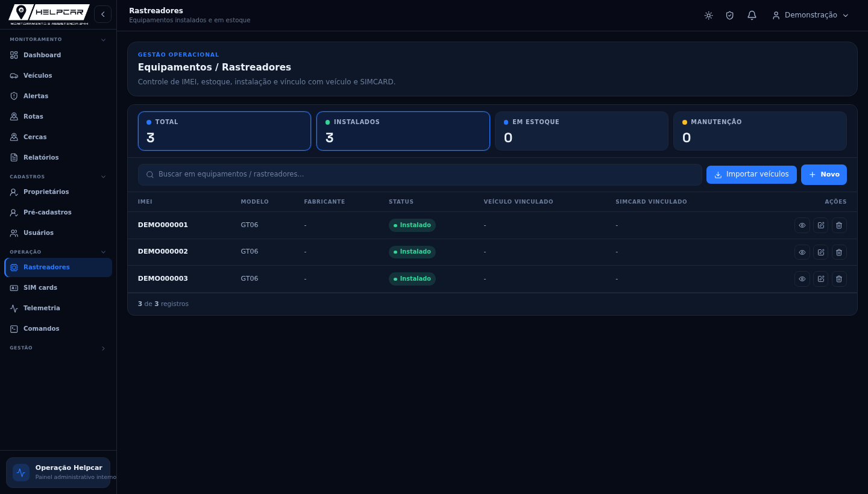Go to Veículos in sidebar
Image resolution: width=868 pixels, height=494 pixels.
[58, 75]
